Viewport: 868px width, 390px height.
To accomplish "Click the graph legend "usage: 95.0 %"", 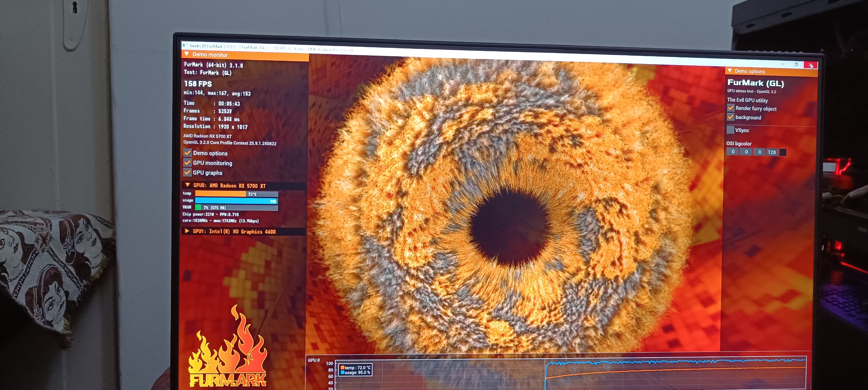I will tap(357, 372).
